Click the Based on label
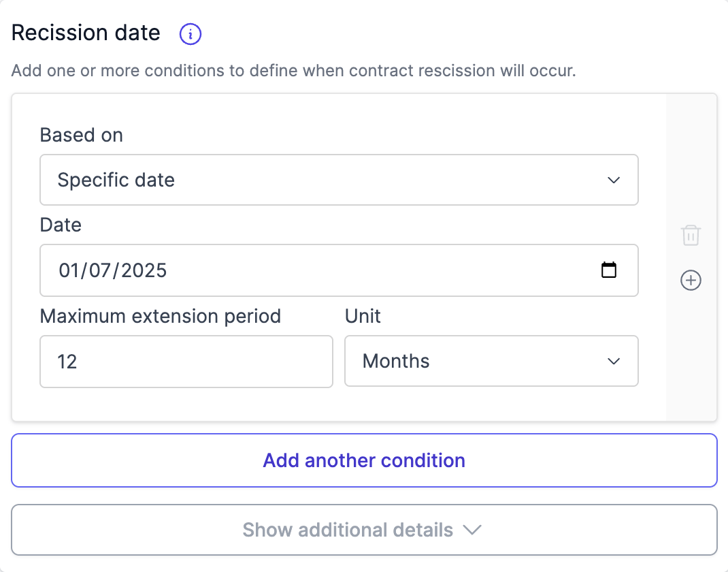Screen dimensions: 728x572 pos(82,135)
